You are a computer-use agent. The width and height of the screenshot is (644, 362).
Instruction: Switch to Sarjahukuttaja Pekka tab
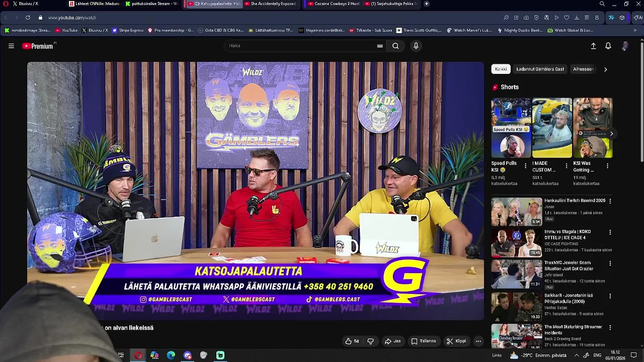[x=390, y=4]
